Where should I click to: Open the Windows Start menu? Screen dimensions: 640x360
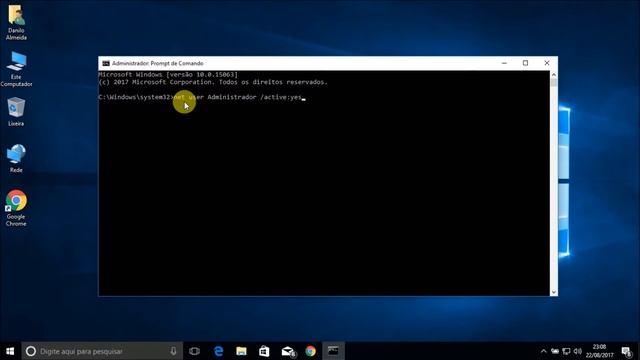point(10,351)
